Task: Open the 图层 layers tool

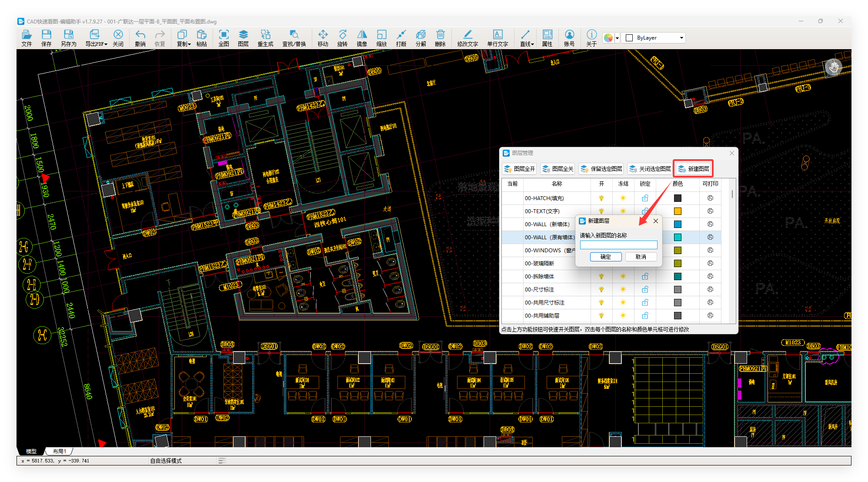Action: point(243,38)
